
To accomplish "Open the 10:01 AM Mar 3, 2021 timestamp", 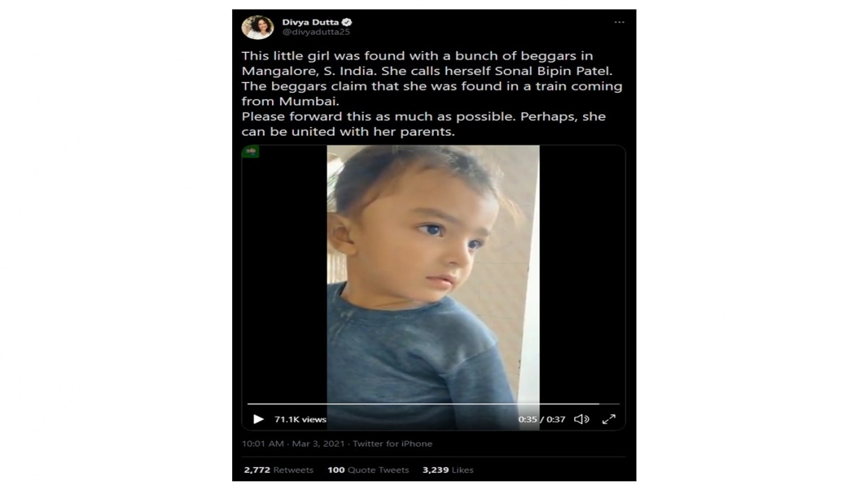I will point(294,444).
